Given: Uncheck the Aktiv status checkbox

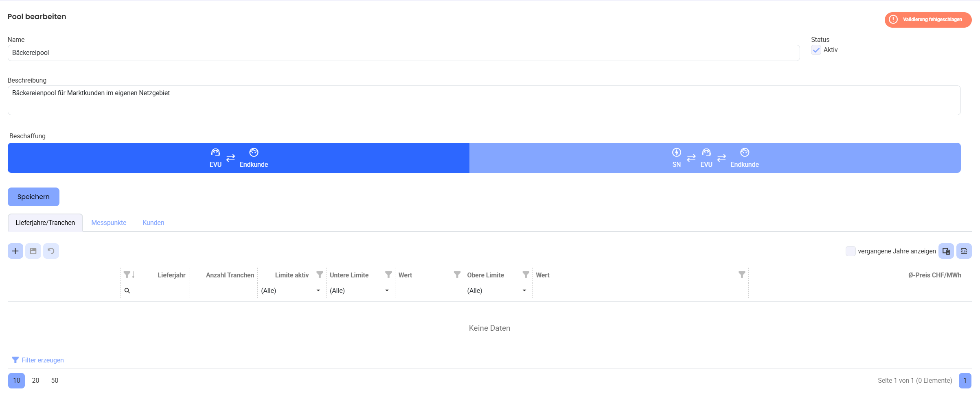Looking at the screenshot, I should 816,50.
